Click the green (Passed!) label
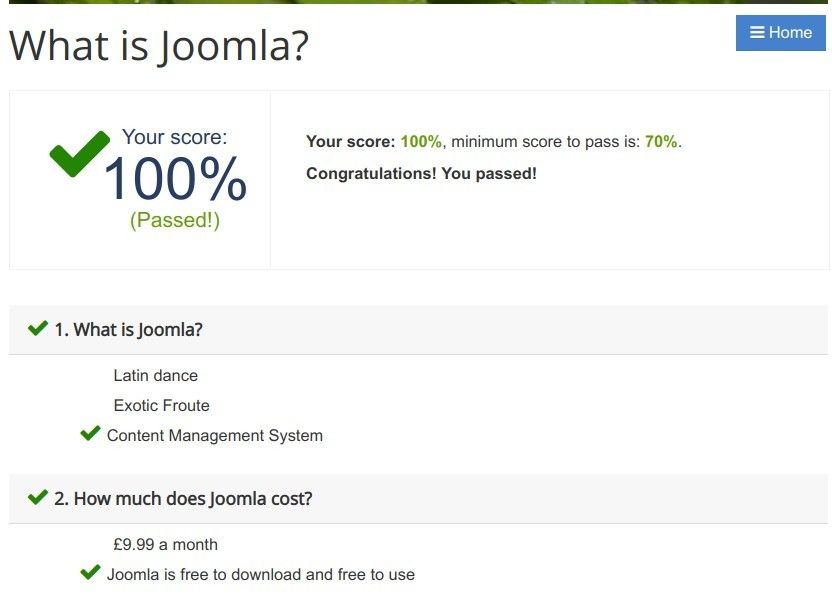 tap(175, 220)
